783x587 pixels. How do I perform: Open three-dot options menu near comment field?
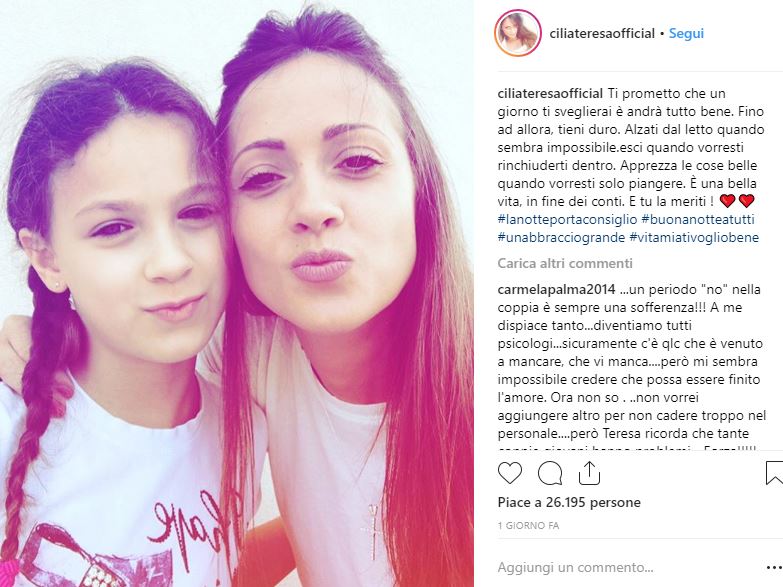coord(775,568)
